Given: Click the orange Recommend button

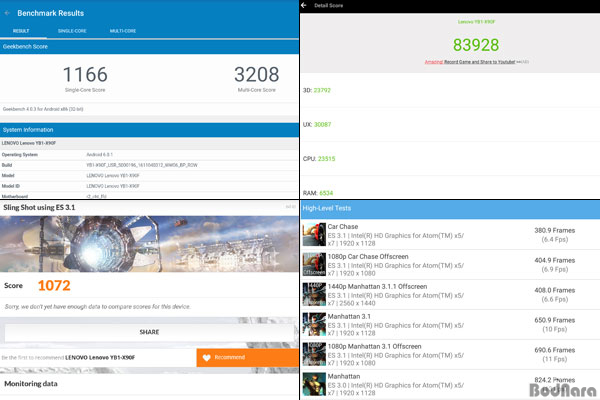Looking at the screenshot, I should 248,358.
